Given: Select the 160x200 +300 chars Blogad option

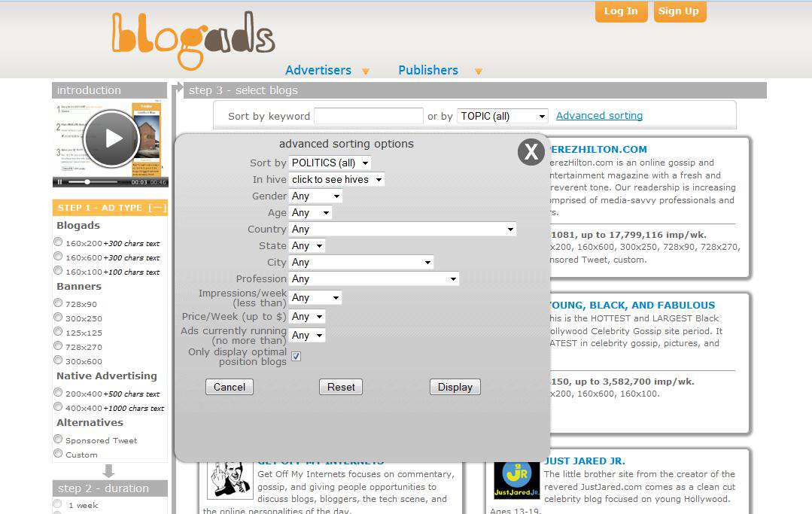Looking at the screenshot, I should point(58,242).
